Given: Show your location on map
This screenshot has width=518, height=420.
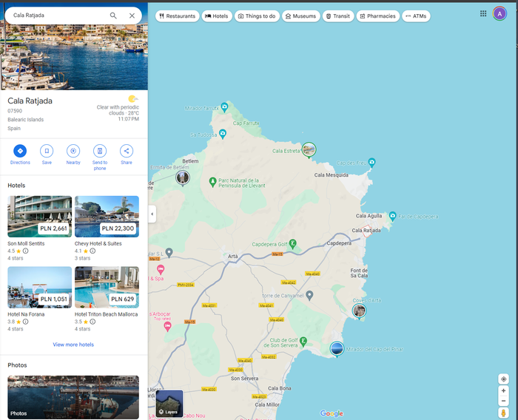Looking at the screenshot, I should tap(503, 379).
